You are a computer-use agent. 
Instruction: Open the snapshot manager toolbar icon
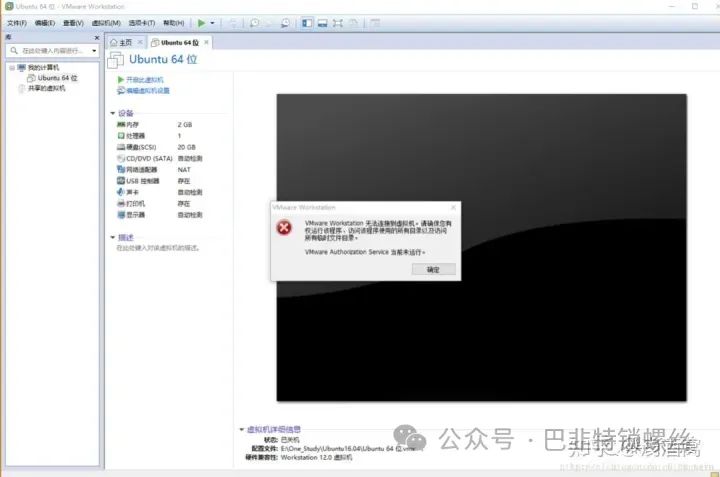[285, 23]
